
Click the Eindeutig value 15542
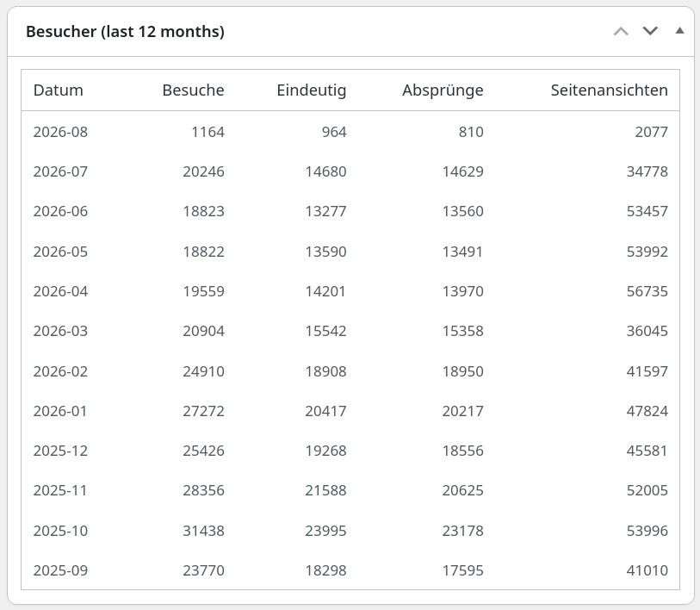point(326,331)
